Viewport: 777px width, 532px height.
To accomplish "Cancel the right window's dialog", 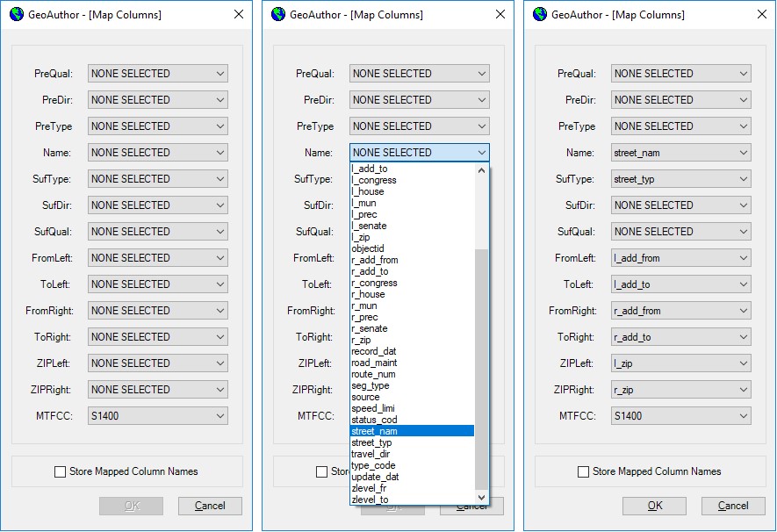I will [733, 506].
